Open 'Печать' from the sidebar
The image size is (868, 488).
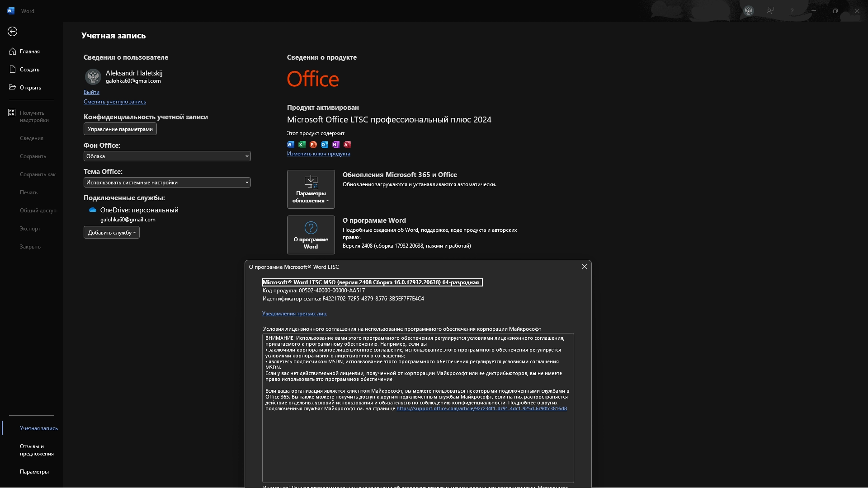click(28, 192)
